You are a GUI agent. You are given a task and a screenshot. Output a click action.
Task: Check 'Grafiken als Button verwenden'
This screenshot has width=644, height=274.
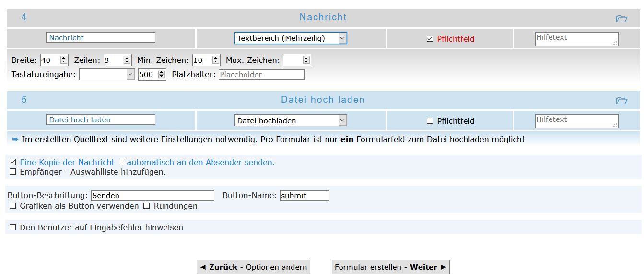pyautogui.click(x=13, y=206)
